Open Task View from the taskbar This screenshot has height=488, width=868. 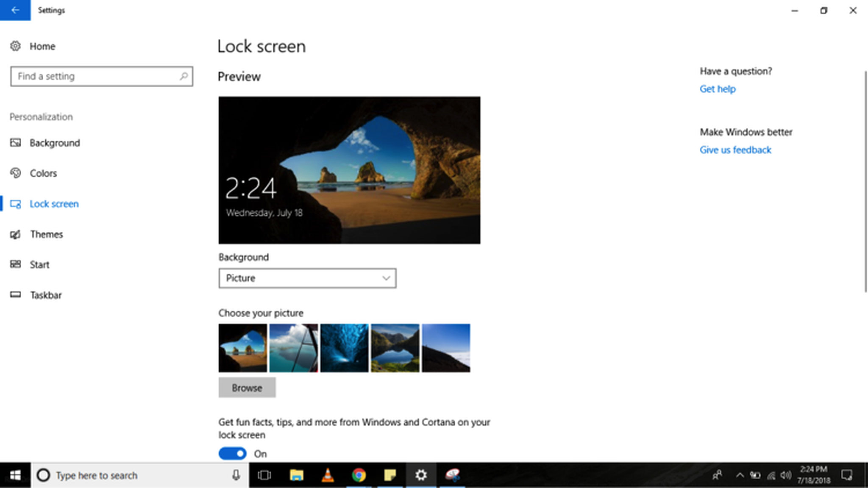tap(265, 475)
